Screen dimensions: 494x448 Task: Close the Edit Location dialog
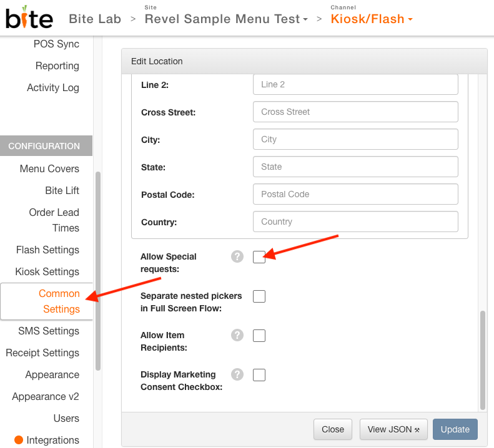[x=333, y=429]
